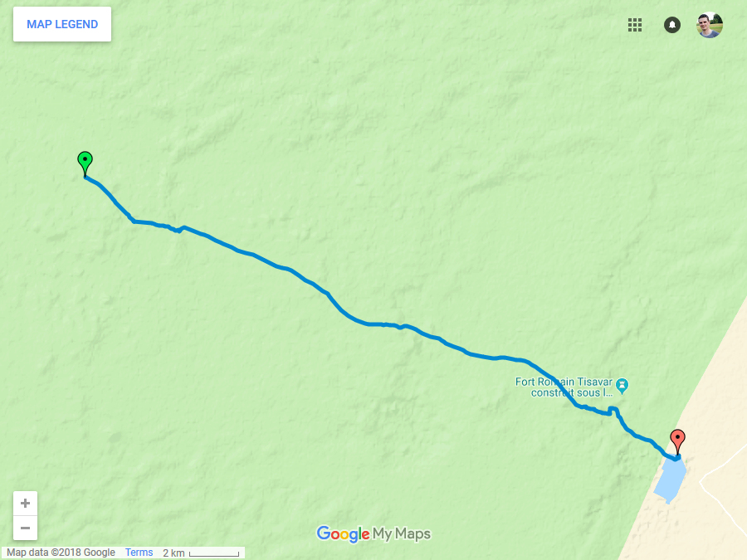
Task: Select the red end marker pin
Action: 677,441
